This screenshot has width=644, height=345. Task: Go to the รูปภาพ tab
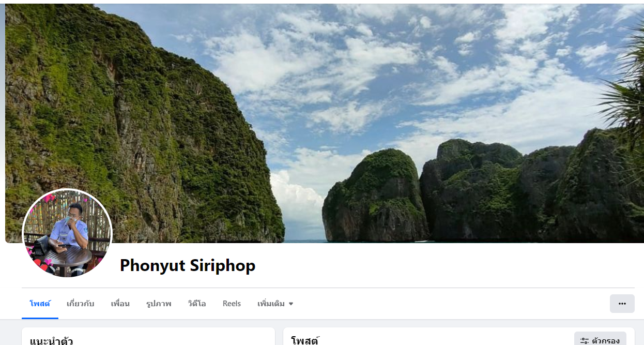pos(158,304)
